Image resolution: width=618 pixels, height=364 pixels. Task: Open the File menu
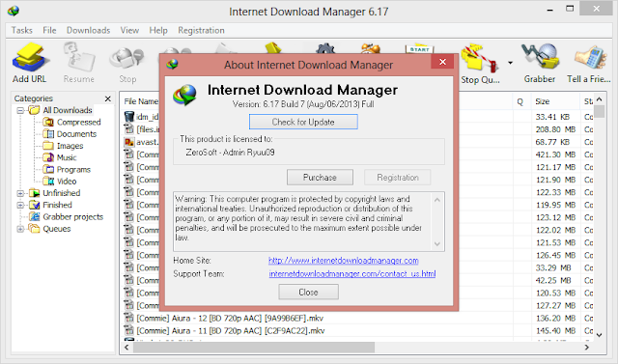49,30
